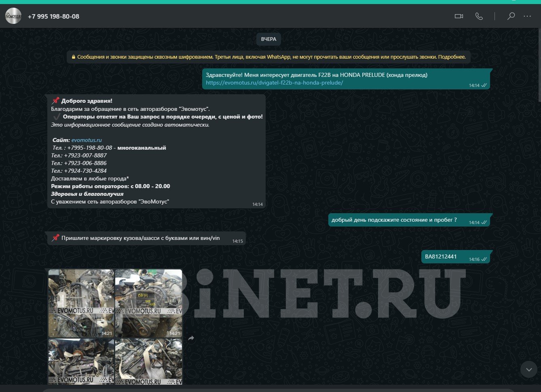541x392 pixels.
Task: Click the greeting 'Доброго здравия!'
Action: tap(87, 101)
